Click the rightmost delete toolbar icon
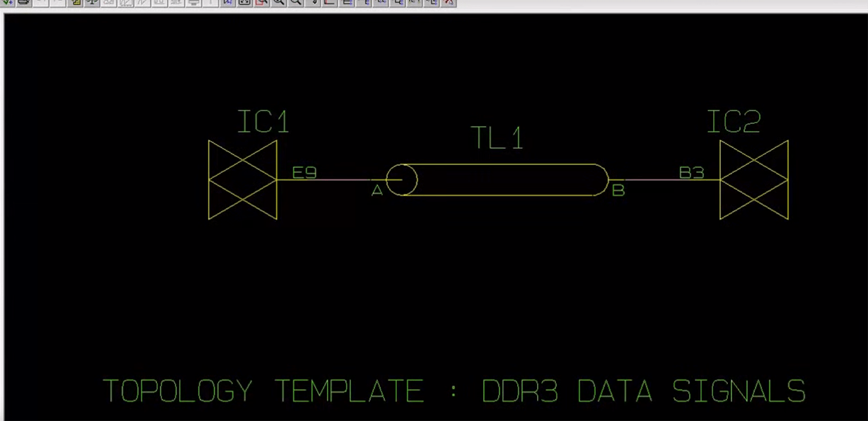The width and height of the screenshot is (868, 421). (x=449, y=3)
